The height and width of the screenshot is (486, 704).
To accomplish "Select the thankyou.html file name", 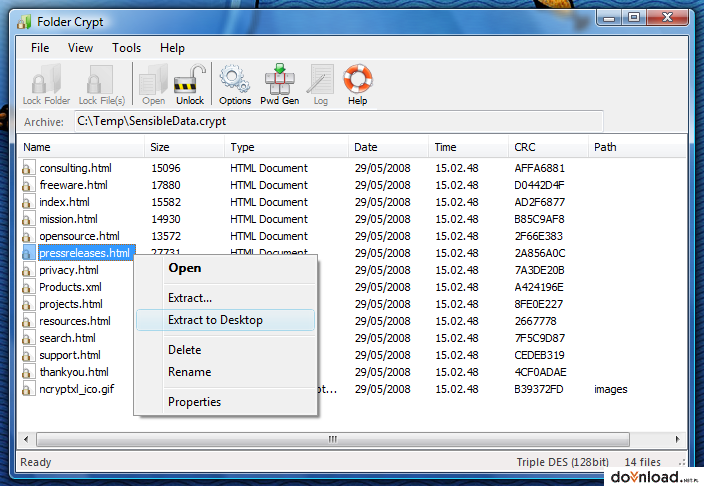I will pyautogui.click(x=74, y=372).
